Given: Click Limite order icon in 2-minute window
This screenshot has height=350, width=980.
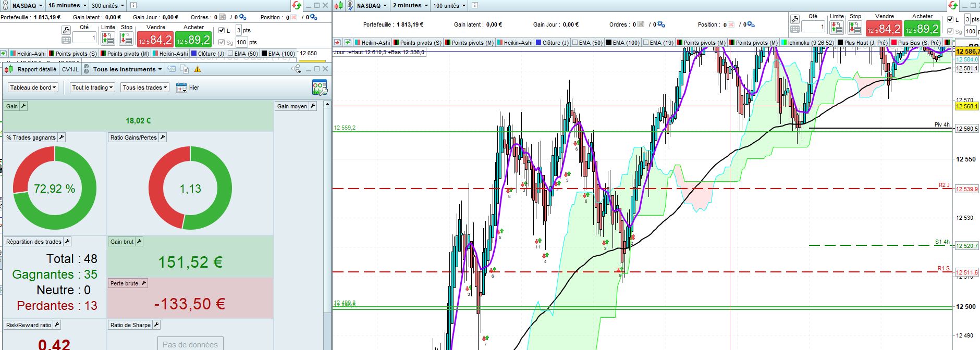Looking at the screenshot, I should [837, 27].
